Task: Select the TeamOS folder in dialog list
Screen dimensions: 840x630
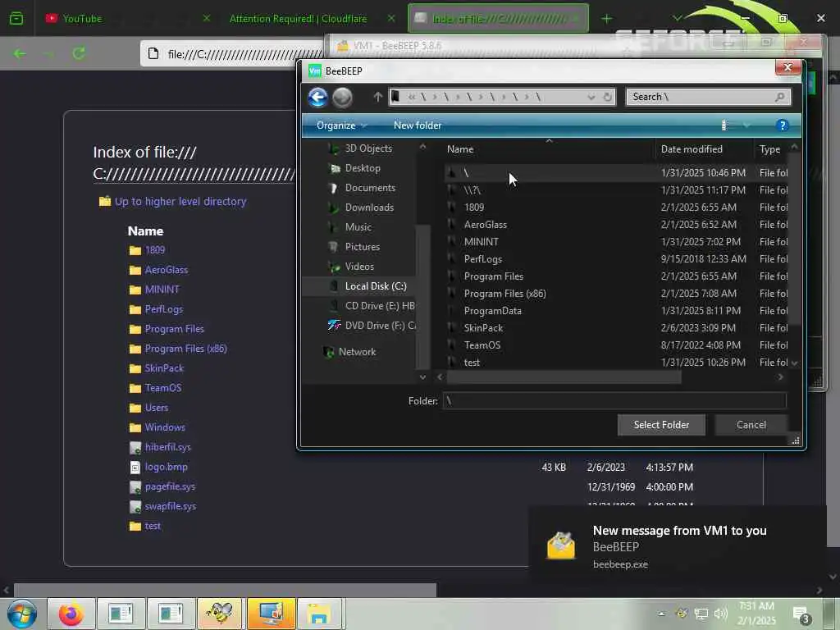Action: [x=616, y=345]
